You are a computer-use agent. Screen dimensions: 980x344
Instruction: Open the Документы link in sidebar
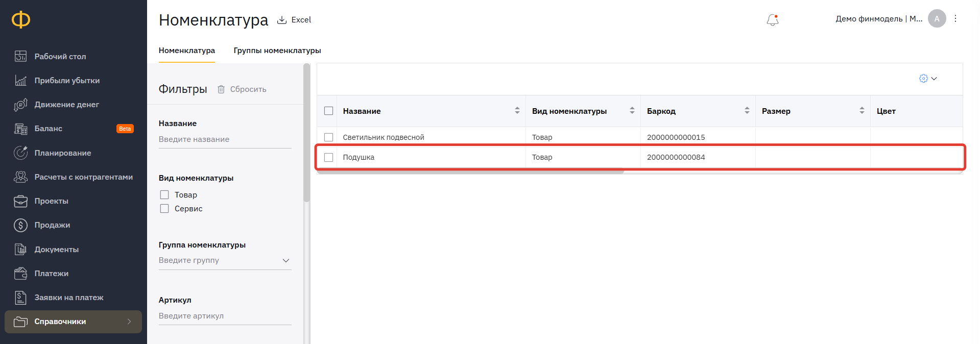pyautogui.click(x=57, y=249)
